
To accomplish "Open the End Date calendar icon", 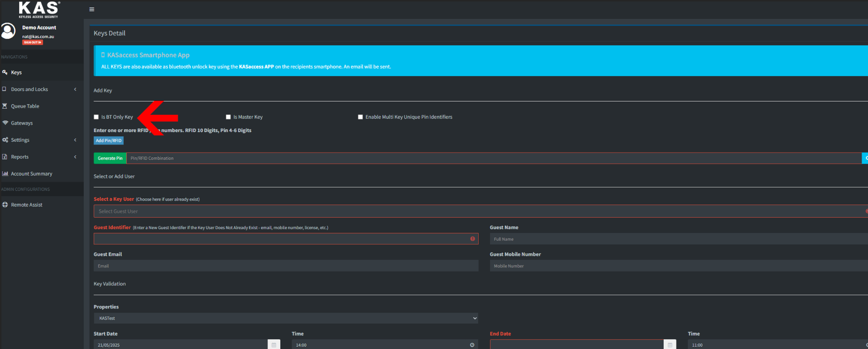I will click(670, 345).
